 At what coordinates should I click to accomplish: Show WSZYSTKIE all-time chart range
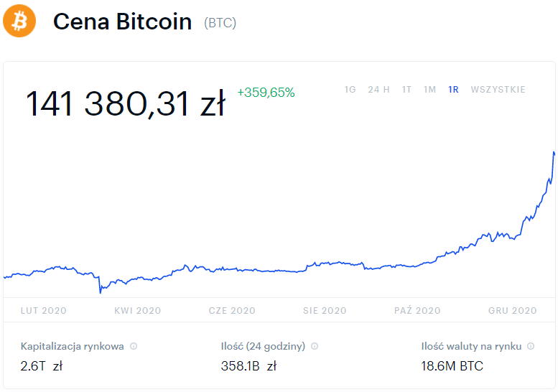pyautogui.click(x=498, y=90)
